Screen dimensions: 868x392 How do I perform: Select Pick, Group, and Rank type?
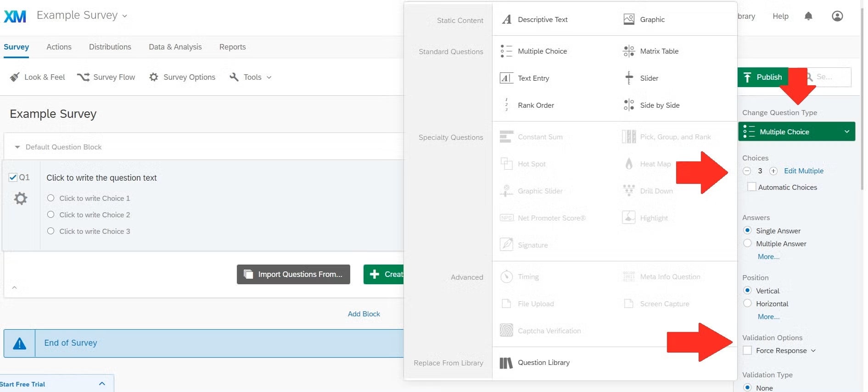pos(666,137)
